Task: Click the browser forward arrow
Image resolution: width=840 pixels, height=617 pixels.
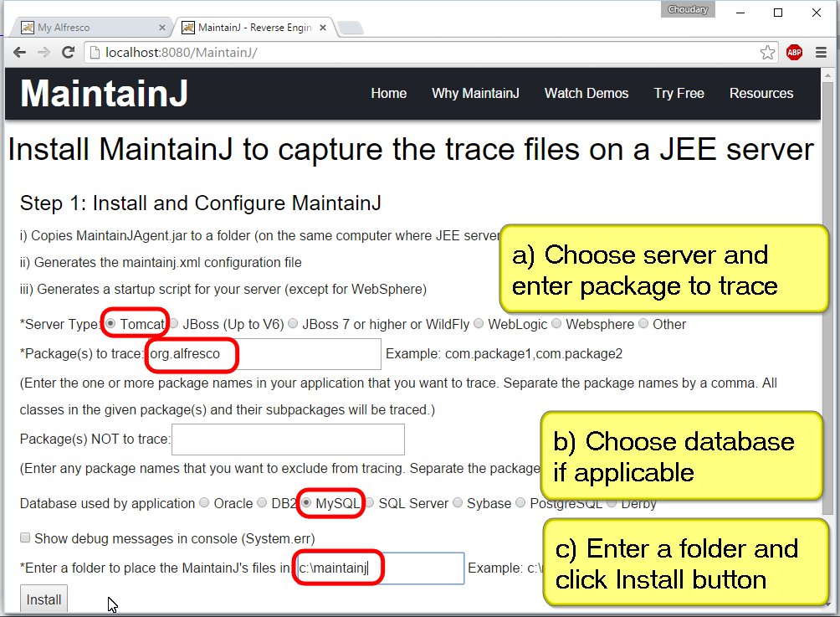Action: [44, 53]
